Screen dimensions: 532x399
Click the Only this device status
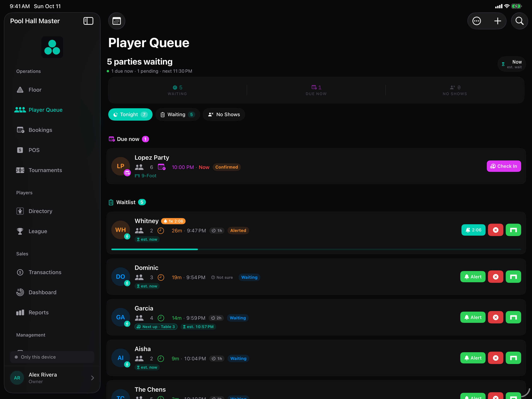click(52, 357)
